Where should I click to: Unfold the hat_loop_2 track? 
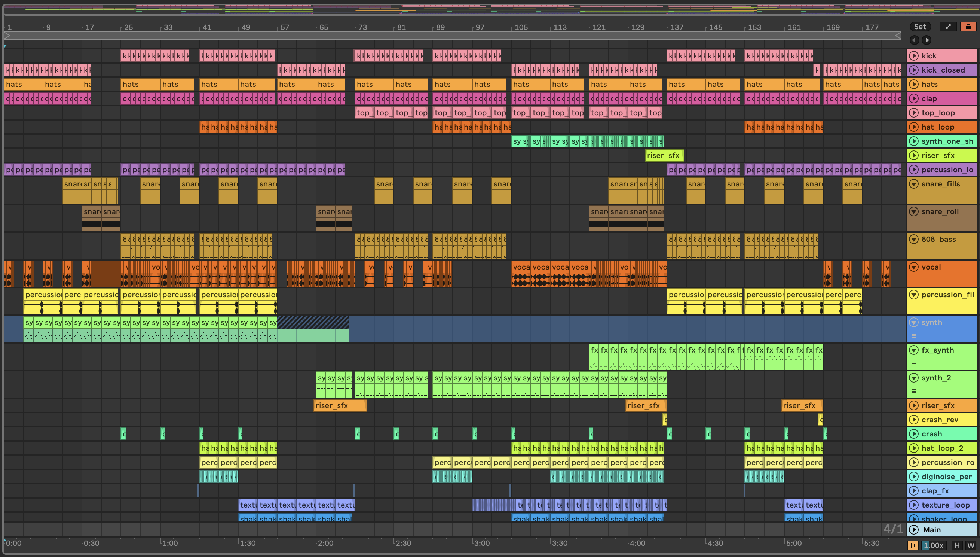(913, 448)
